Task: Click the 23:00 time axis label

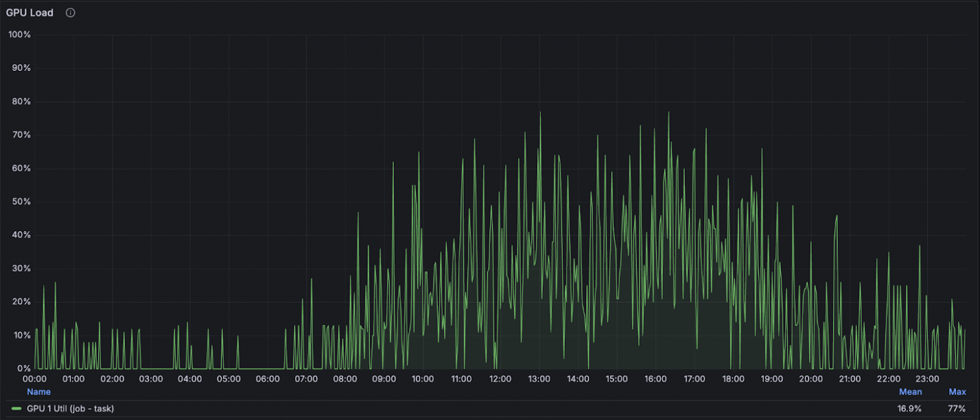Action: (x=928, y=379)
